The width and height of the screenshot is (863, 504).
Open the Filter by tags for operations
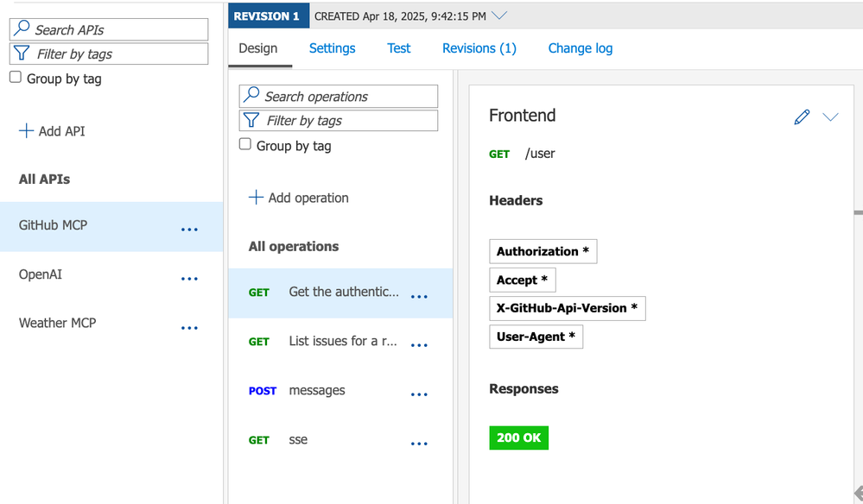point(339,121)
